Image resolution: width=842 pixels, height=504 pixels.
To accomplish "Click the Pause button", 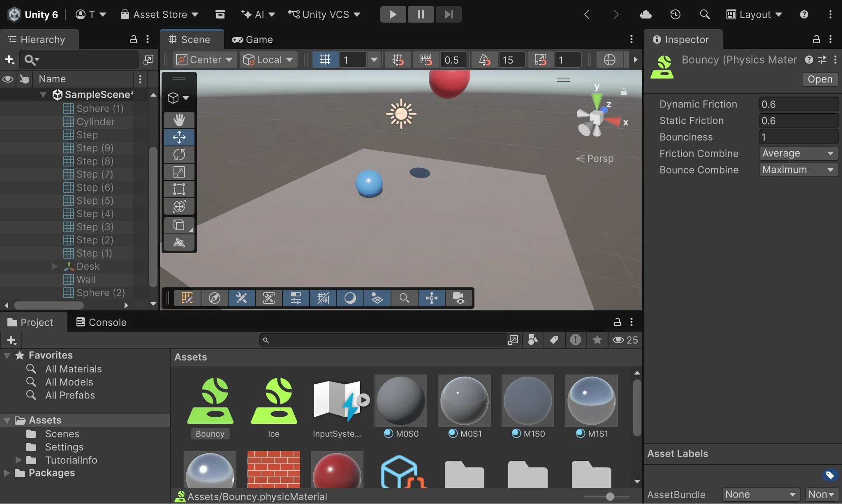I will 421,14.
